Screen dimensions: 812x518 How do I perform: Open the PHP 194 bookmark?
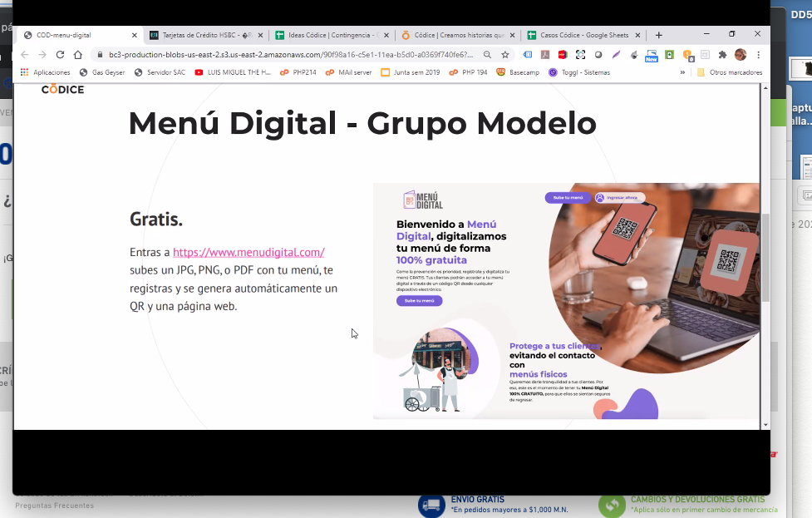468,72
